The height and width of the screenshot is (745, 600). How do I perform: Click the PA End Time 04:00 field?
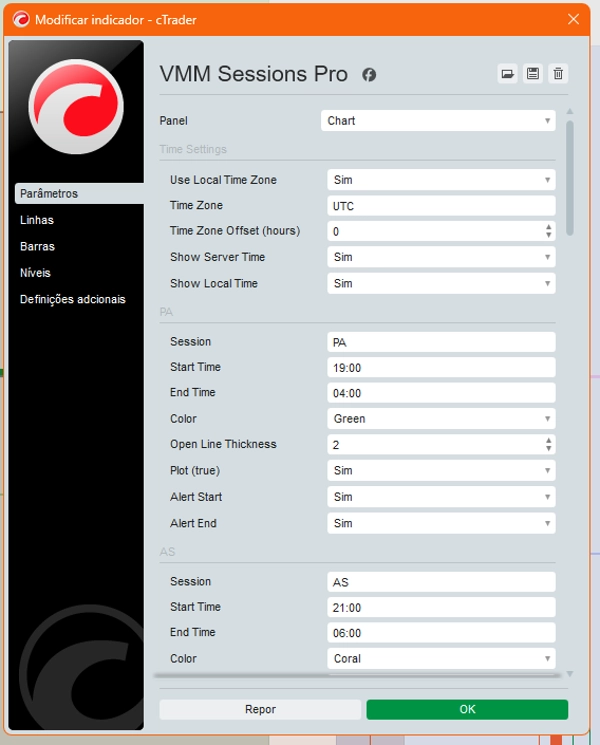(441, 393)
